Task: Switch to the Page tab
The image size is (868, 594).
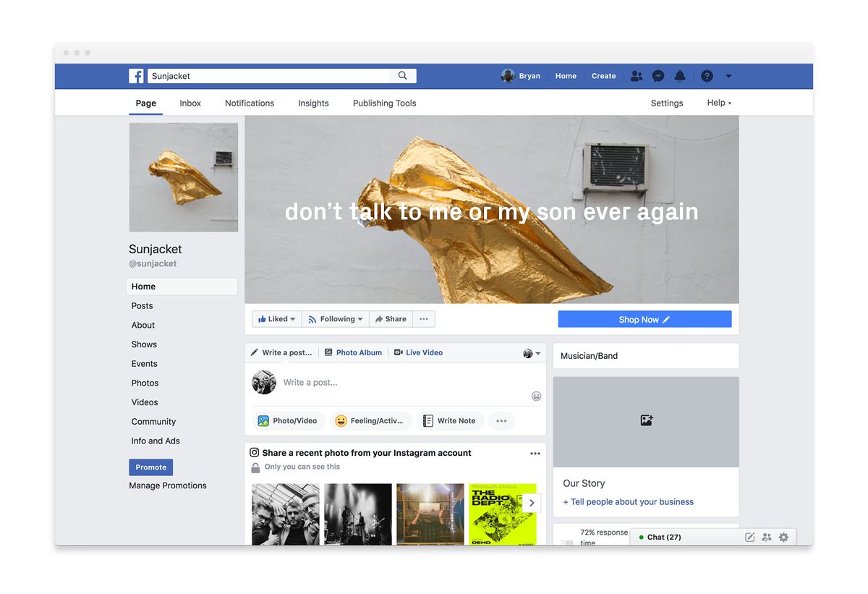Action: click(x=145, y=103)
